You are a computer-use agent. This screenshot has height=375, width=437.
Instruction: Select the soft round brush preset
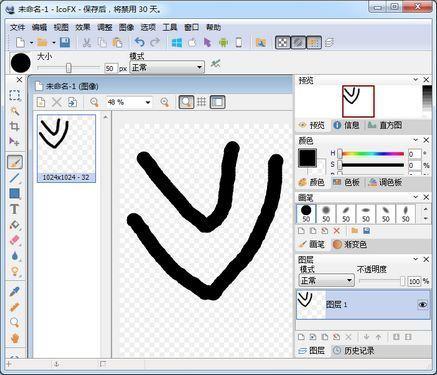[326, 213]
